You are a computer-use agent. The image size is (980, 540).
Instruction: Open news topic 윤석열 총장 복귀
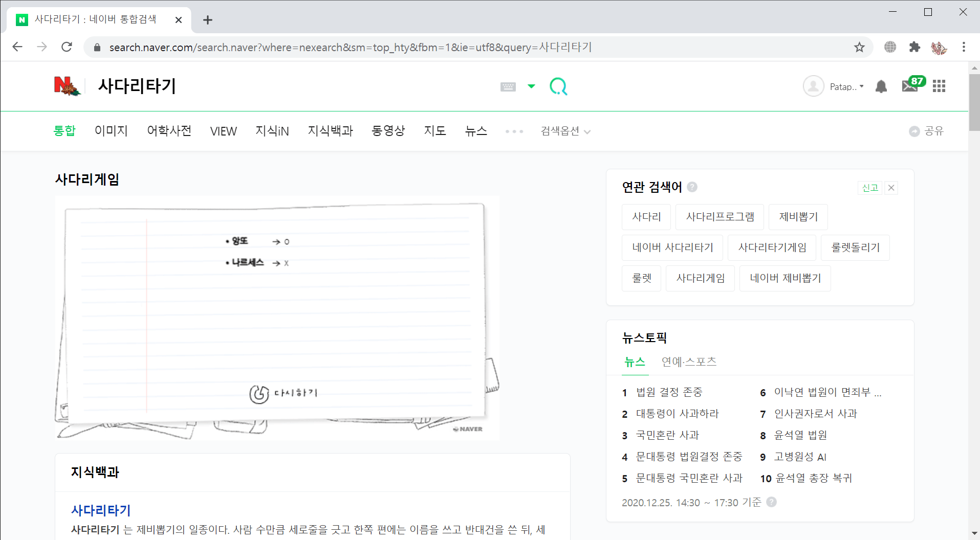click(x=814, y=478)
